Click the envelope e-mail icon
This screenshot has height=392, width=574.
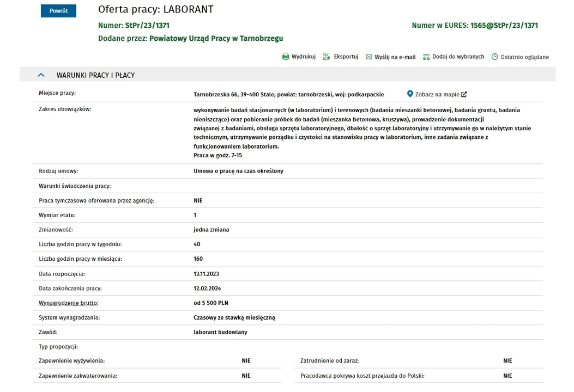(x=369, y=57)
